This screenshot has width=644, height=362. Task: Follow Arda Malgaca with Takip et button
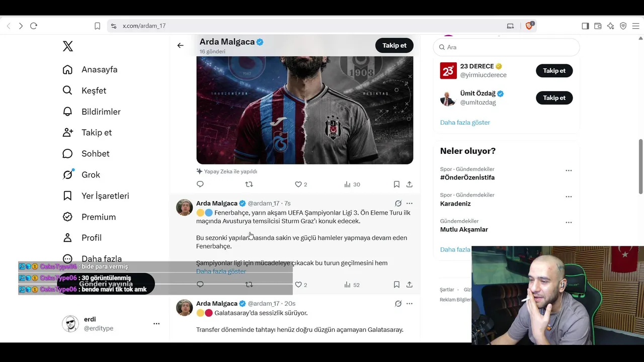[x=394, y=45]
